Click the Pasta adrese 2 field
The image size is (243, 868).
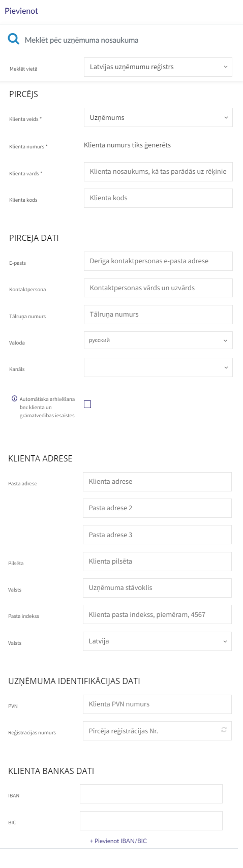pos(157,508)
